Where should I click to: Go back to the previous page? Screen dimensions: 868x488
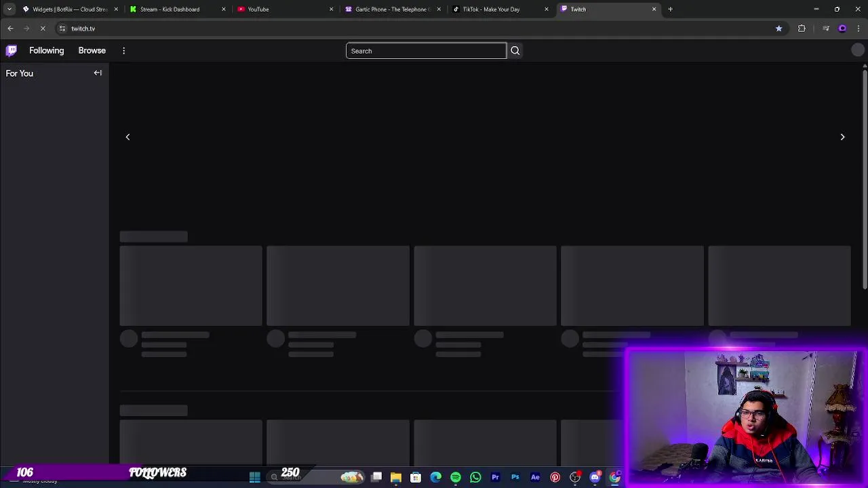click(10, 28)
